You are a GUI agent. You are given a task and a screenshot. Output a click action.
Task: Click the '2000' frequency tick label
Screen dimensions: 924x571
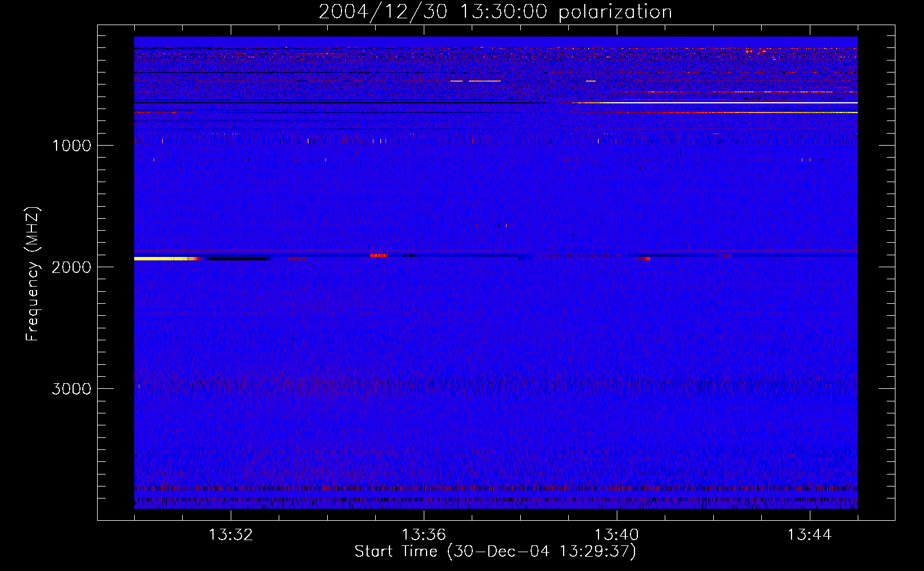pos(71,267)
